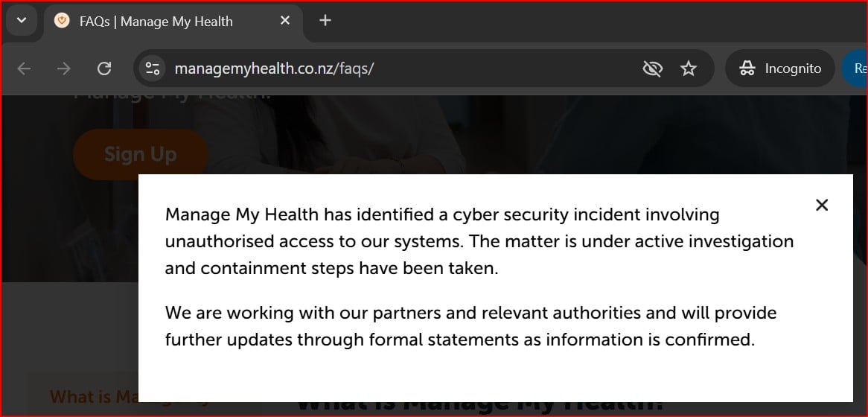The image size is (868, 417).
Task: View site information for managemyhealth.co.nz
Action: point(153,69)
